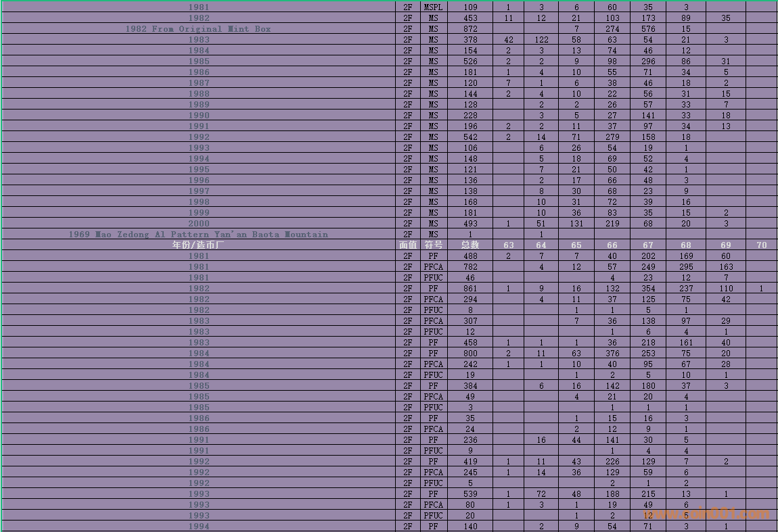The image size is (778, 532).
Task: Click the total cell showing 782
Action: [x=470, y=267]
